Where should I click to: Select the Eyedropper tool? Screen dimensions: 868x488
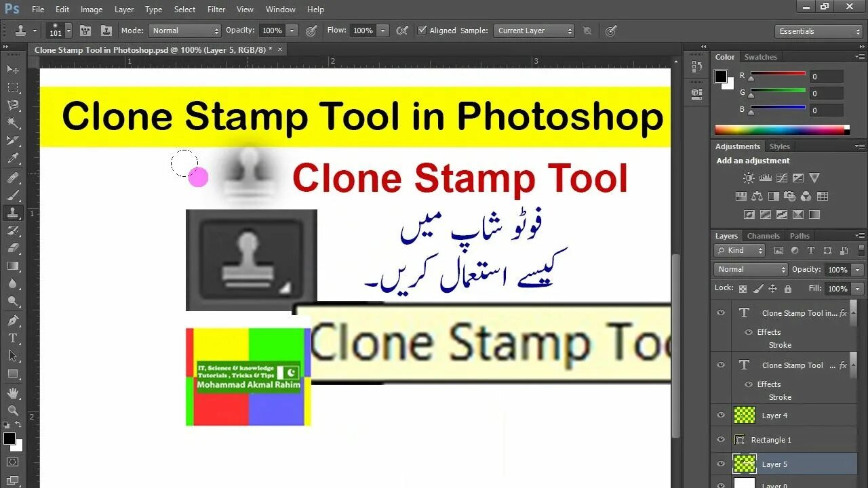tap(13, 159)
